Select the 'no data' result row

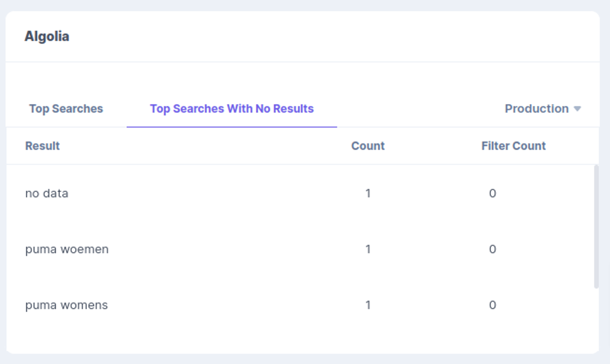point(300,193)
